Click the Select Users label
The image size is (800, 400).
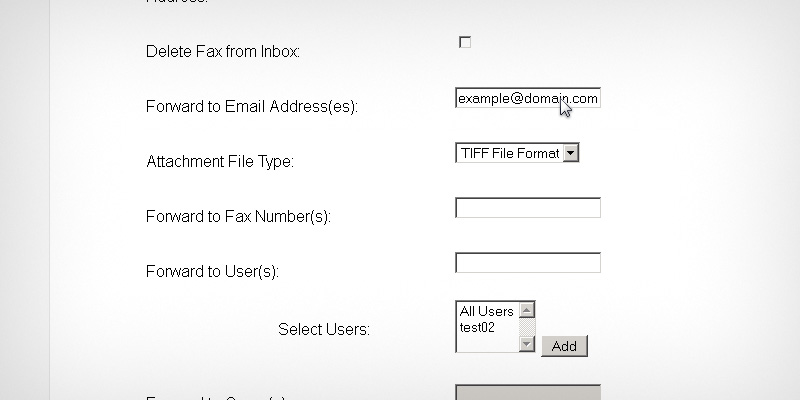(x=323, y=329)
